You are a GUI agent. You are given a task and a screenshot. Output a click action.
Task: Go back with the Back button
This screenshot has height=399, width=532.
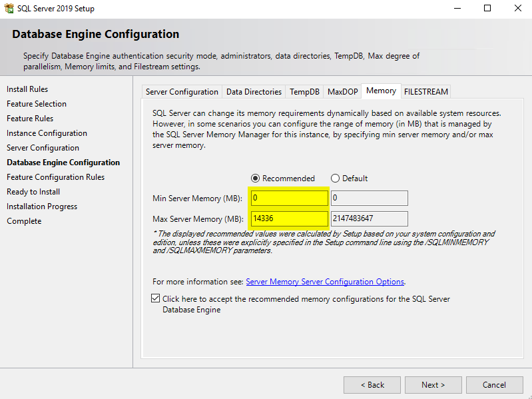372,385
